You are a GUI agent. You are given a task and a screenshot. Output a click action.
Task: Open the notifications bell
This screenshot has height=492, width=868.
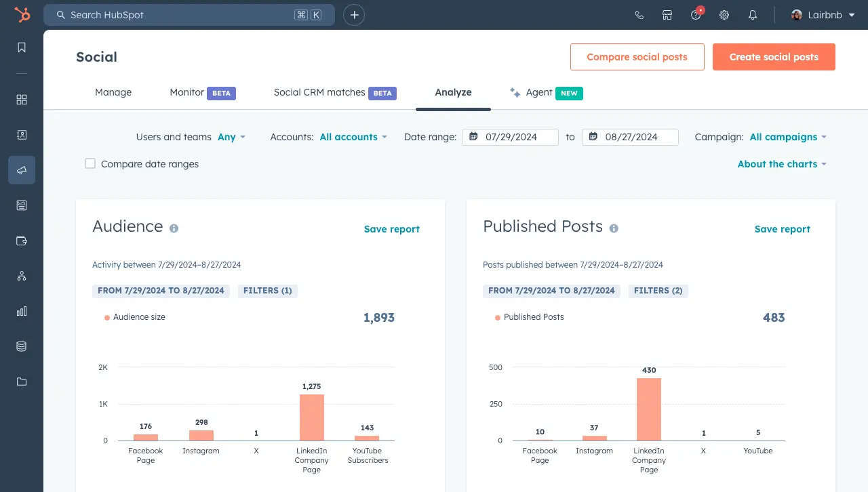pyautogui.click(x=753, y=15)
